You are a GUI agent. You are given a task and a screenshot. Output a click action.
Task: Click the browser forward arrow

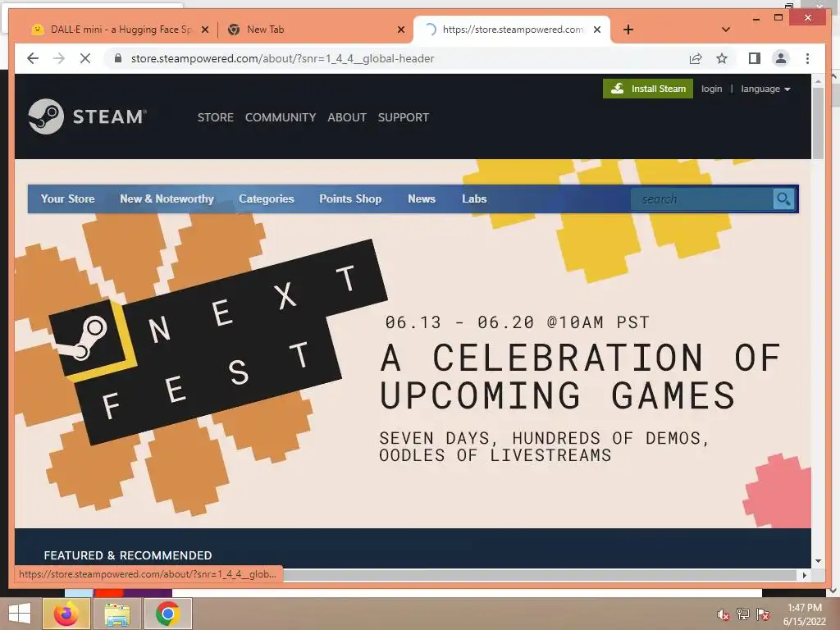pyautogui.click(x=59, y=58)
